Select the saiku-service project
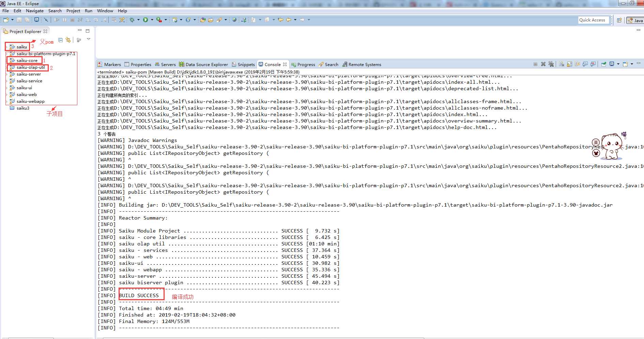644x339 pixels. (x=29, y=81)
